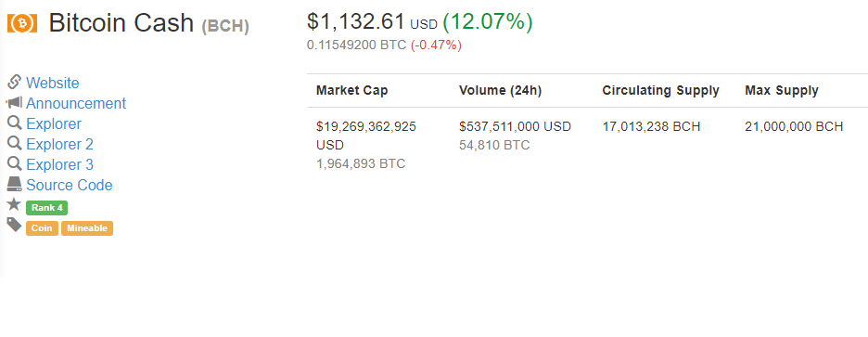Click the magnifier icon beside Explorer 3
868x337 pixels.
(14, 163)
